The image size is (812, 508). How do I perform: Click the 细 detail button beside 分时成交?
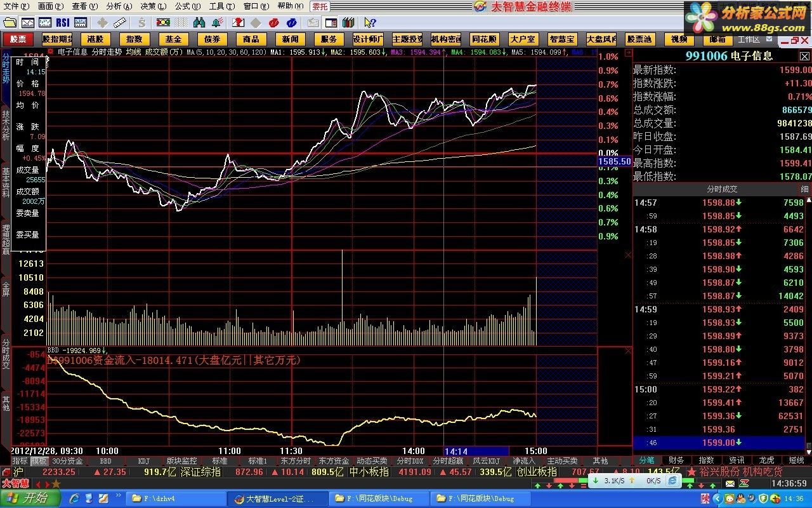[804, 189]
